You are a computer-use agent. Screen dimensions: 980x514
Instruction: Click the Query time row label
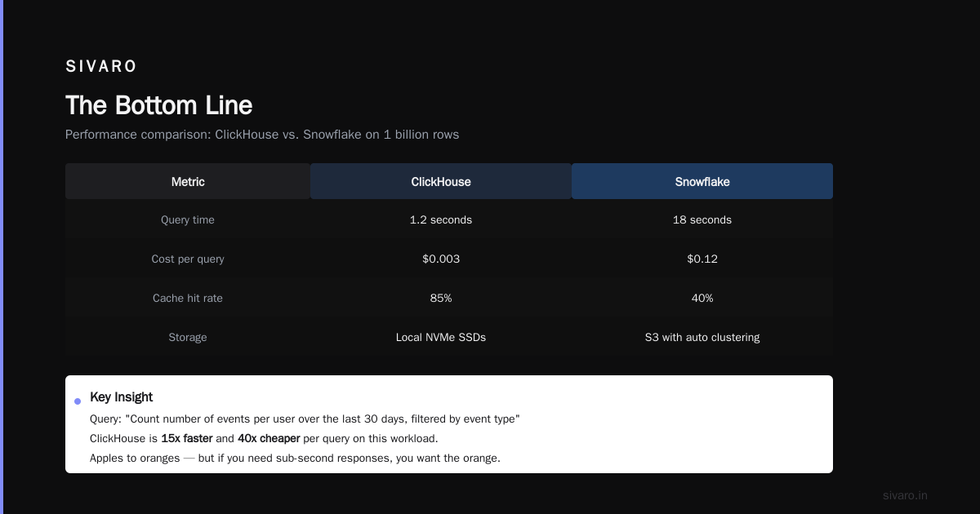pos(188,220)
